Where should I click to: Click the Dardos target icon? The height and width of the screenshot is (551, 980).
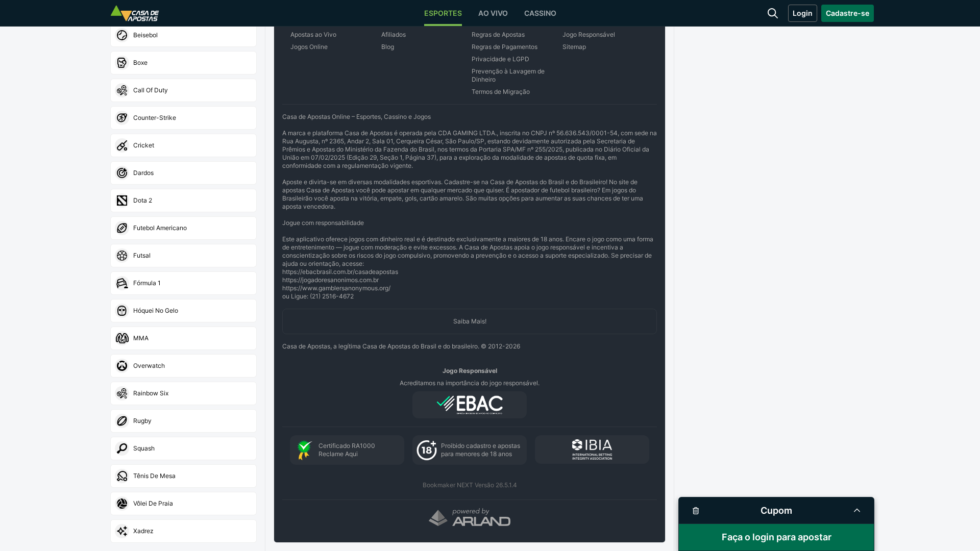point(122,173)
